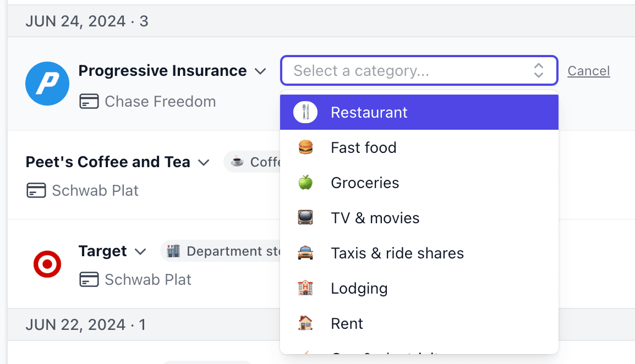Select the Rent category option
Image resolution: width=635 pixels, height=364 pixels.
click(419, 323)
